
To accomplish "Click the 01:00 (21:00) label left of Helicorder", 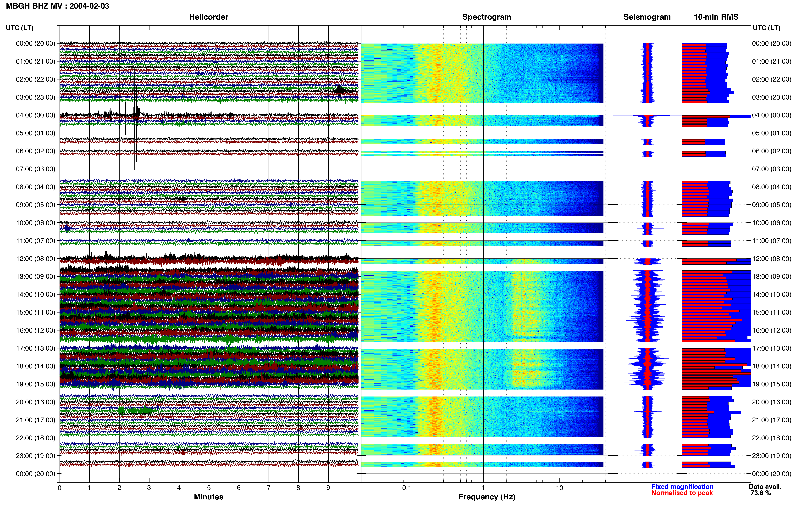I will 36,61.
